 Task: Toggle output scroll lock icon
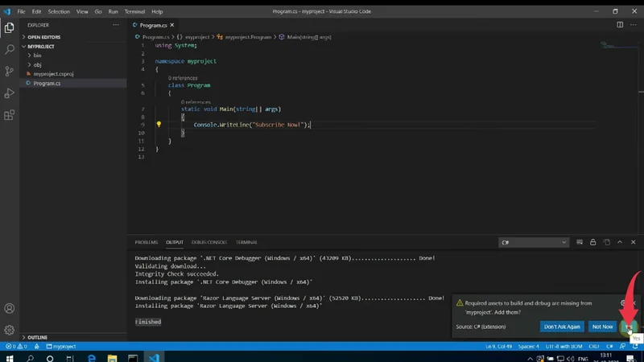click(592, 242)
